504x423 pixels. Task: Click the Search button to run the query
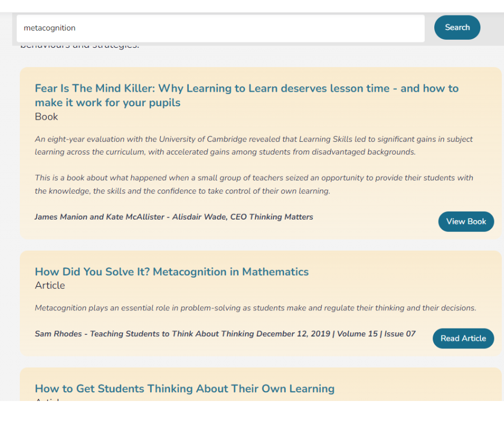pyautogui.click(x=457, y=27)
